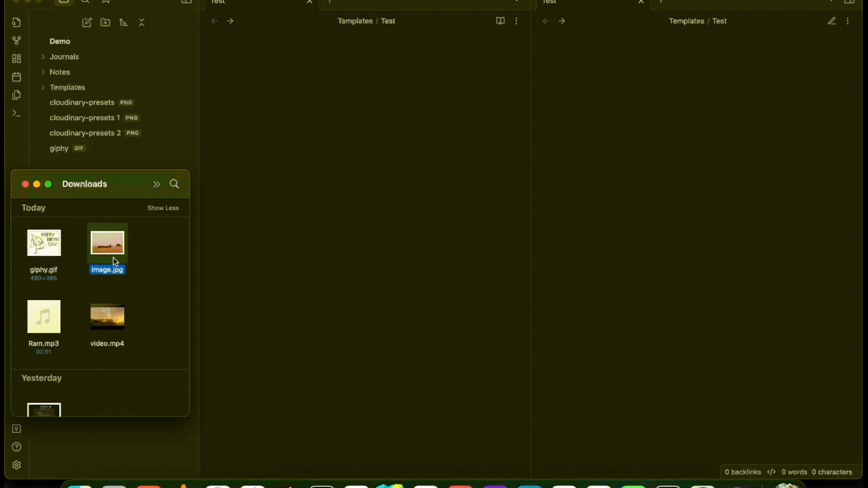Click 0 backlinks in status bar
Viewport: 868px width, 488px height.
(x=743, y=472)
